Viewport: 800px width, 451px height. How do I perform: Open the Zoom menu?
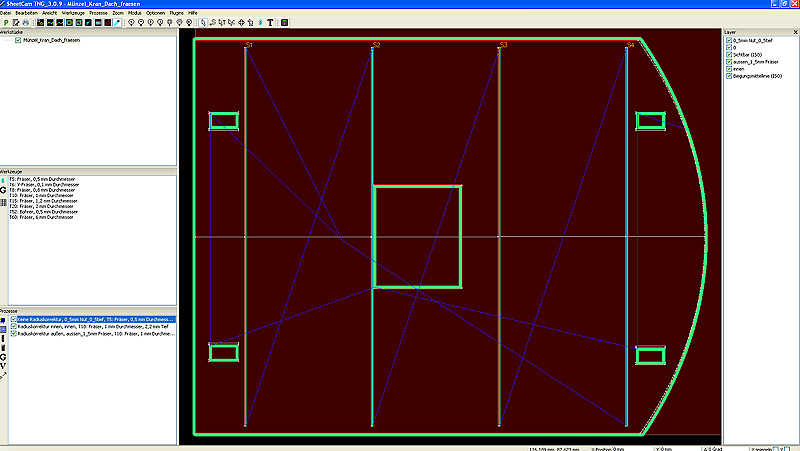pyautogui.click(x=118, y=13)
